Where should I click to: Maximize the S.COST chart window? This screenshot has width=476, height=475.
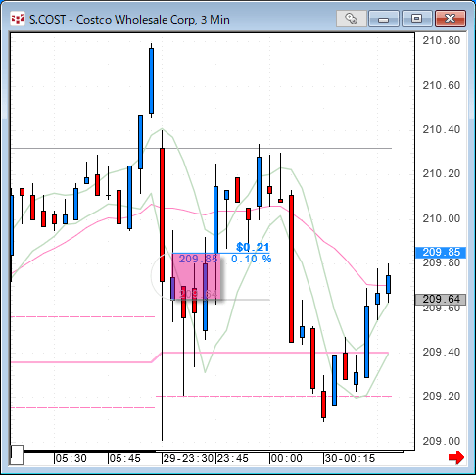[416, 19]
